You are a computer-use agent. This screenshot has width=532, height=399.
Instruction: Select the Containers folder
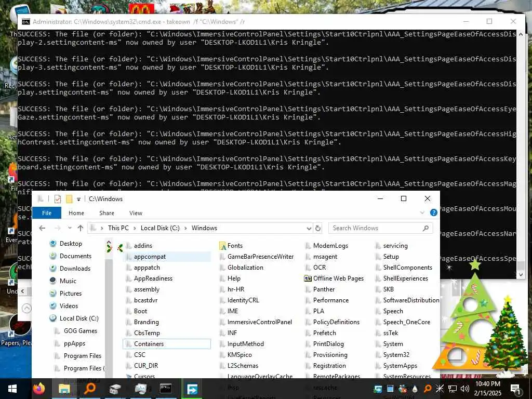[x=149, y=344]
